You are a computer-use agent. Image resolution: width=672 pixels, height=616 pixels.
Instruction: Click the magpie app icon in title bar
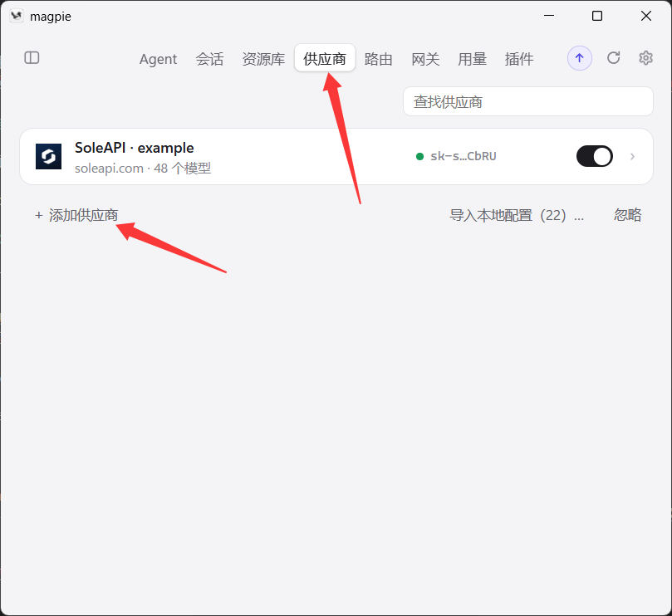click(17, 17)
